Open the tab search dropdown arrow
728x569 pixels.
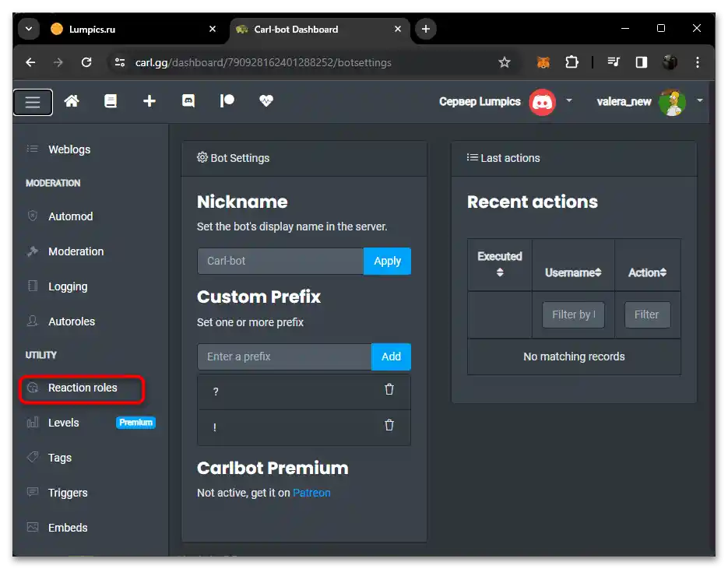29,29
